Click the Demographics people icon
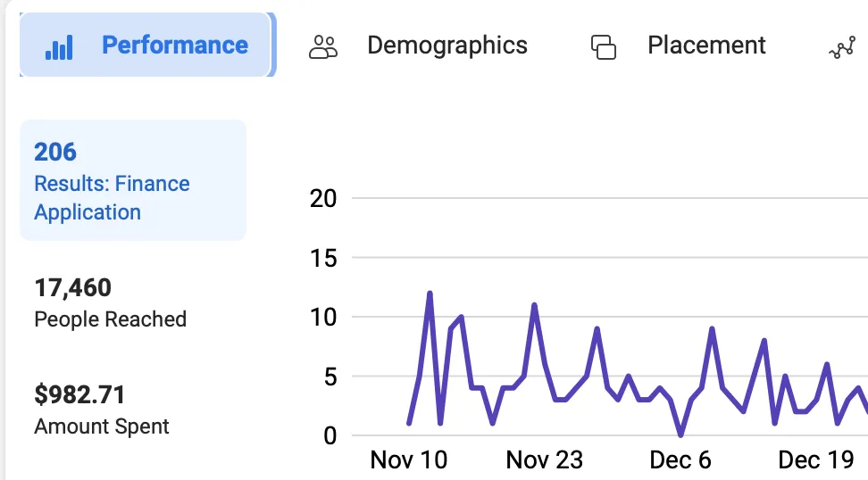 point(323,47)
